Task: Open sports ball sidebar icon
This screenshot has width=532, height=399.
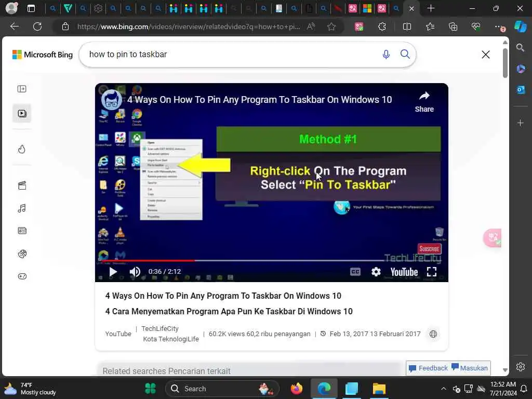Action: click(22, 254)
